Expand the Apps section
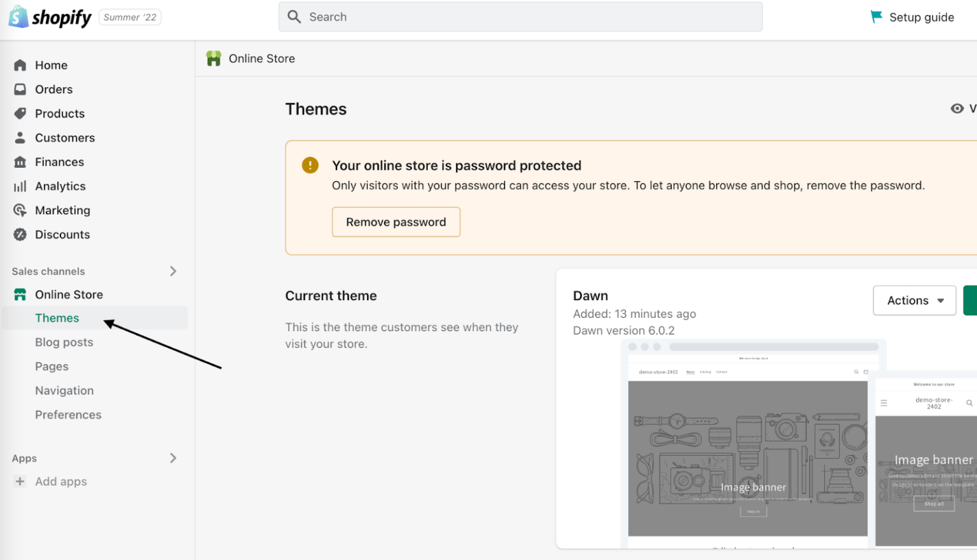Image resolution: width=977 pixels, height=560 pixels. click(172, 458)
